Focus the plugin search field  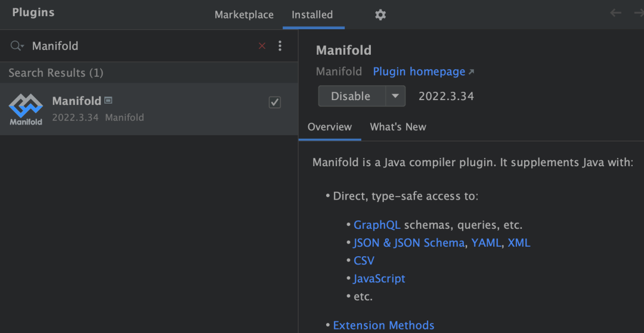pyautogui.click(x=137, y=46)
